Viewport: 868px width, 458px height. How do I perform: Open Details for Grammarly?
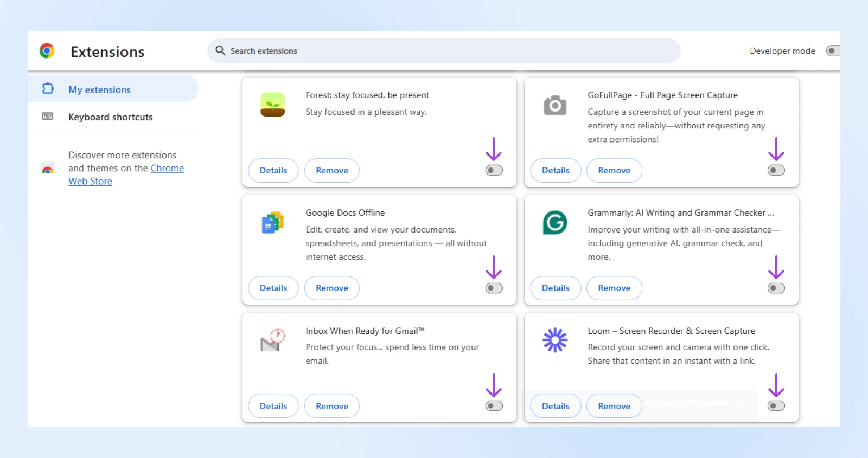pos(556,288)
